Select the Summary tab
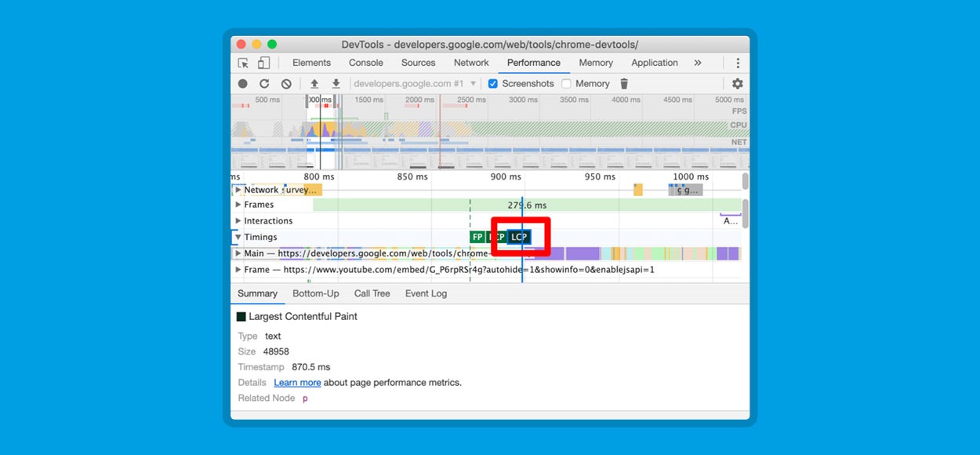The height and width of the screenshot is (455, 980). click(x=258, y=293)
